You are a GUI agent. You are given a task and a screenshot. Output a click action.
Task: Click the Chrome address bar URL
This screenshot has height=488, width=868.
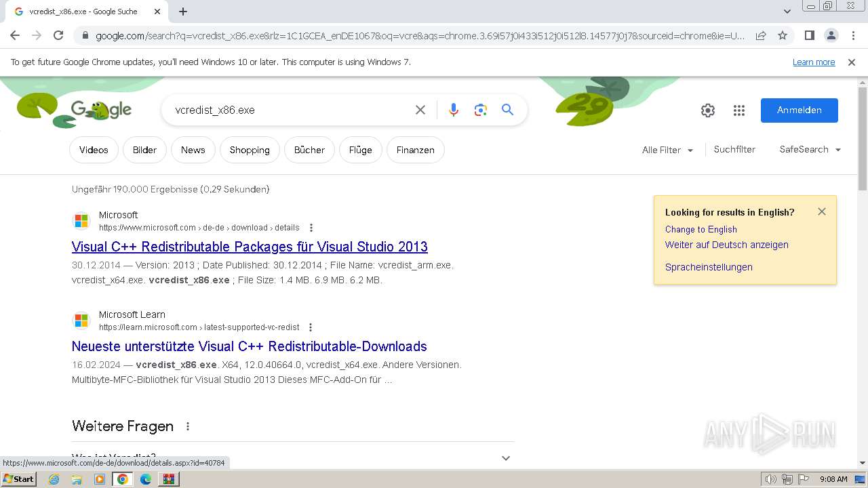pyautogui.click(x=420, y=35)
